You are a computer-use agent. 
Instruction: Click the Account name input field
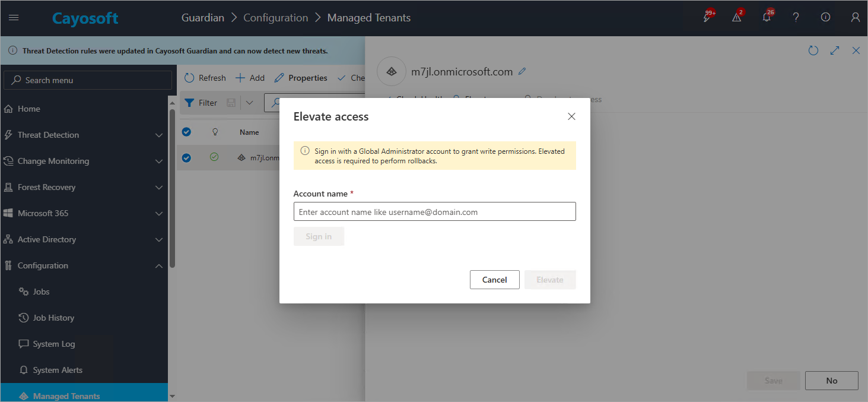coord(434,211)
